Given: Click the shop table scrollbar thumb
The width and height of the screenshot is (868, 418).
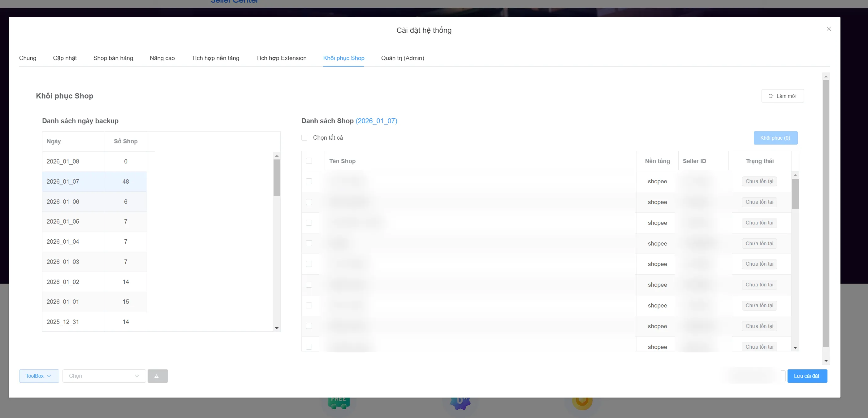Looking at the screenshot, I should point(795,194).
